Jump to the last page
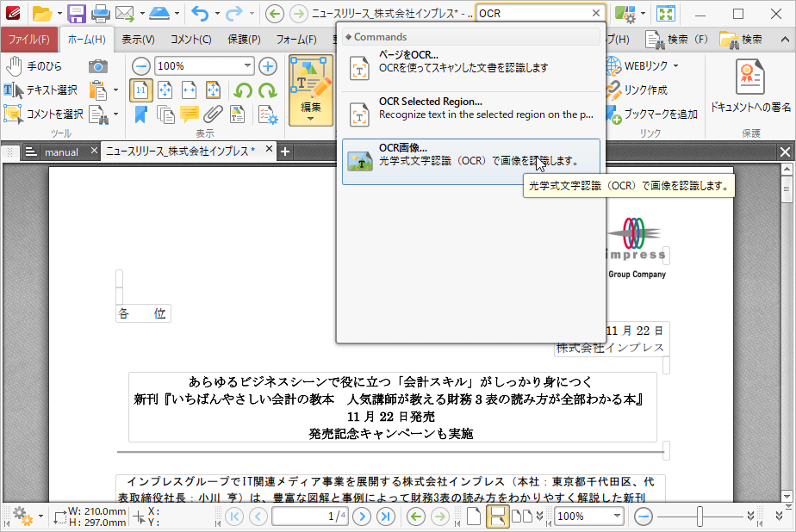Viewport: 796px width, 532px height. pyautogui.click(x=386, y=517)
